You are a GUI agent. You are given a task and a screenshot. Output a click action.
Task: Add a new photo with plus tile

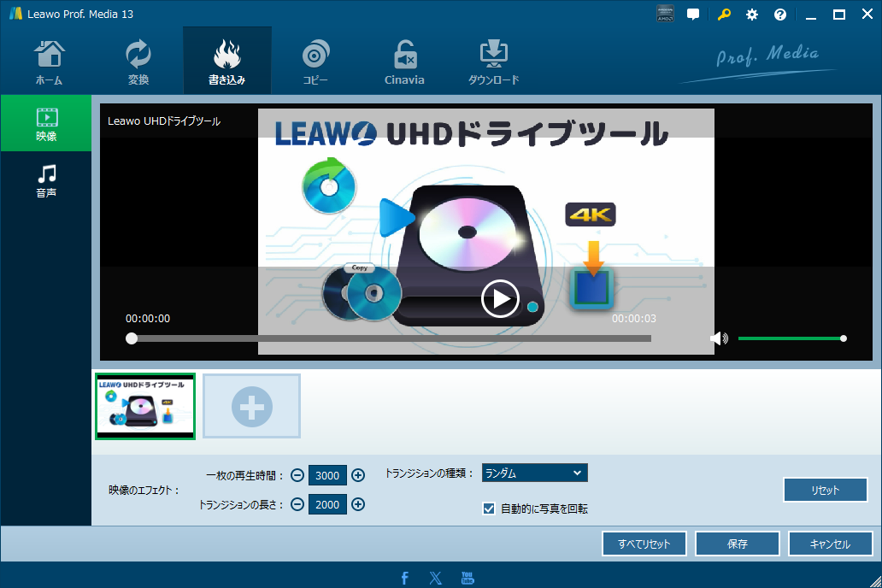point(251,406)
